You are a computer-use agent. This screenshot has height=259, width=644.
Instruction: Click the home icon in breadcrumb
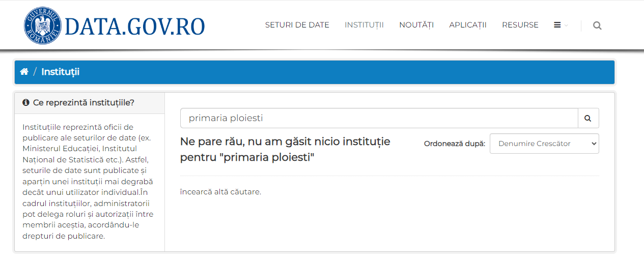[24, 72]
